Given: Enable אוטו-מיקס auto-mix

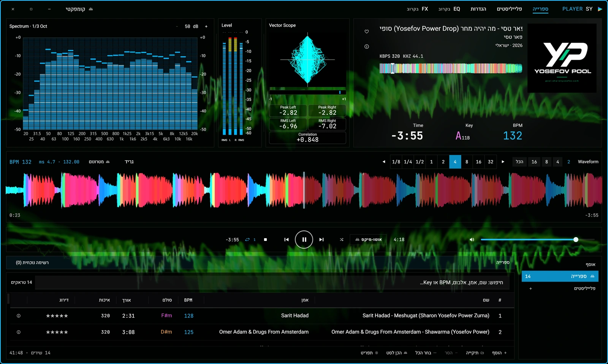Looking at the screenshot, I should pyautogui.click(x=368, y=239).
